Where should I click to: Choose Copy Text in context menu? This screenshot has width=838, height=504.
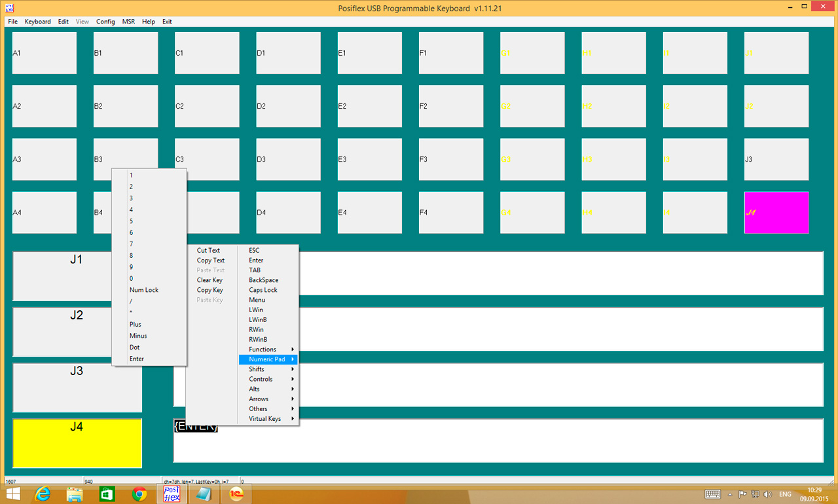[x=211, y=261]
